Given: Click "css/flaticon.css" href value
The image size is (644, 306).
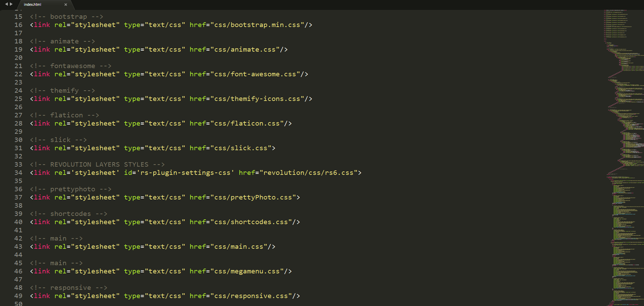Looking at the screenshot, I should (247, 124).
